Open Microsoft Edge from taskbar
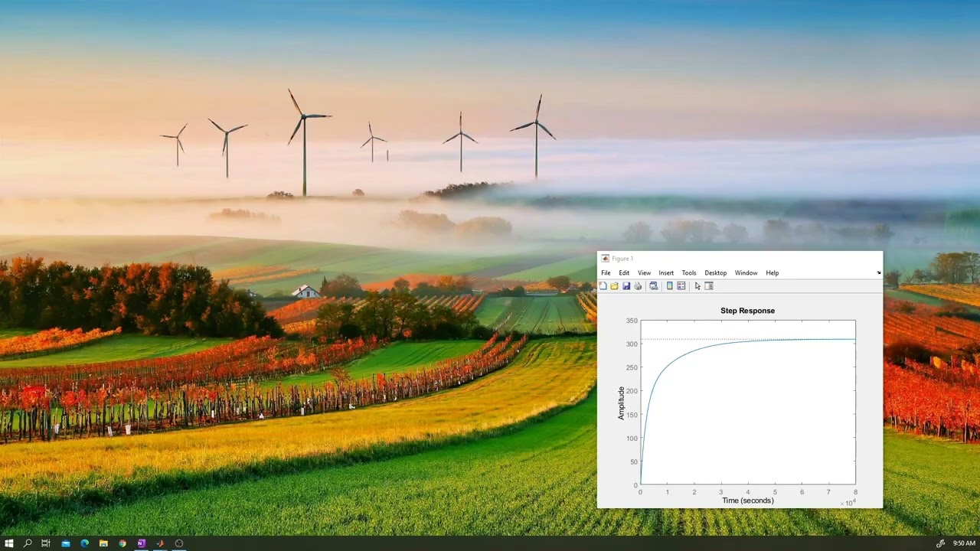Image resolution: width=980 pixels, height=551 pixels. (x=84, y=543)
